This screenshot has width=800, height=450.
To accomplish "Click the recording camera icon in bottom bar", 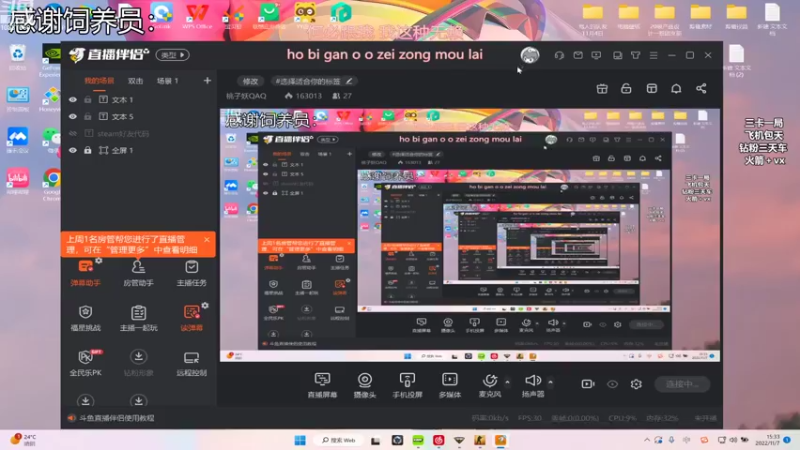I will tap(588, 384).
